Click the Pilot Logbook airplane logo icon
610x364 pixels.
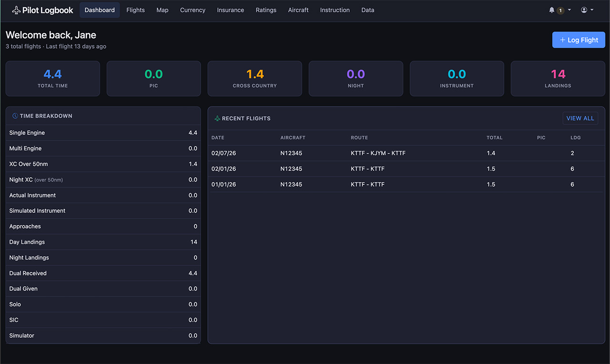[16, 10]
